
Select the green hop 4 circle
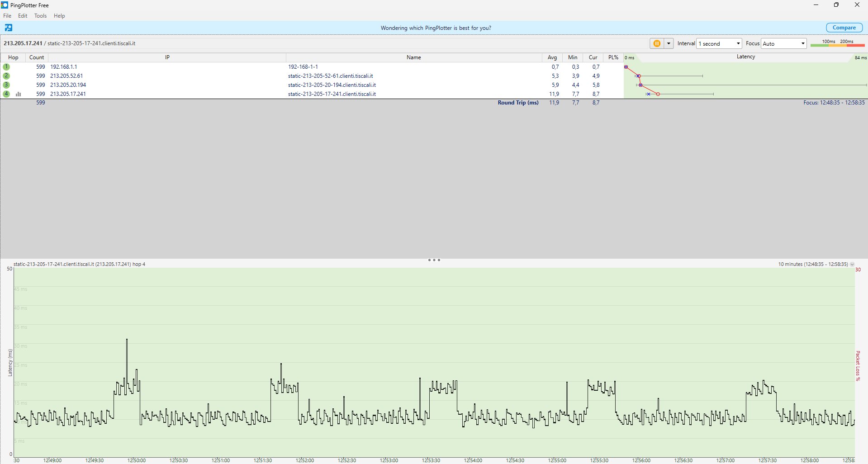coord(6,94)
